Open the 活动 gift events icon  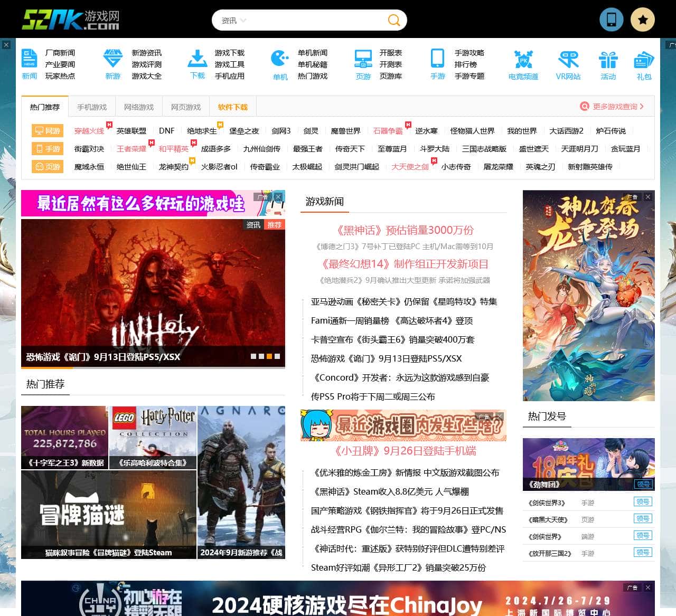pyautogui.click(x=608, y=64)
